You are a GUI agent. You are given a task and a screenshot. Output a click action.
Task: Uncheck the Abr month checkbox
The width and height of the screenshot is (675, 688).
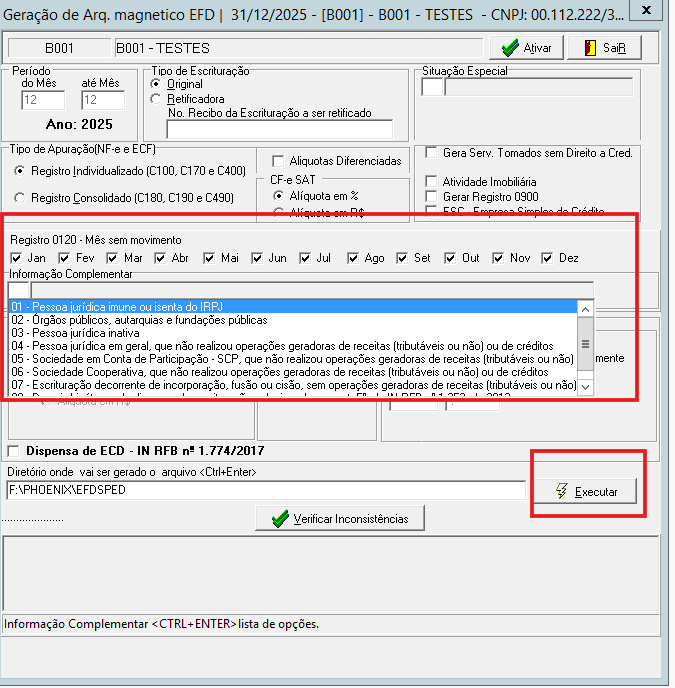160,258
